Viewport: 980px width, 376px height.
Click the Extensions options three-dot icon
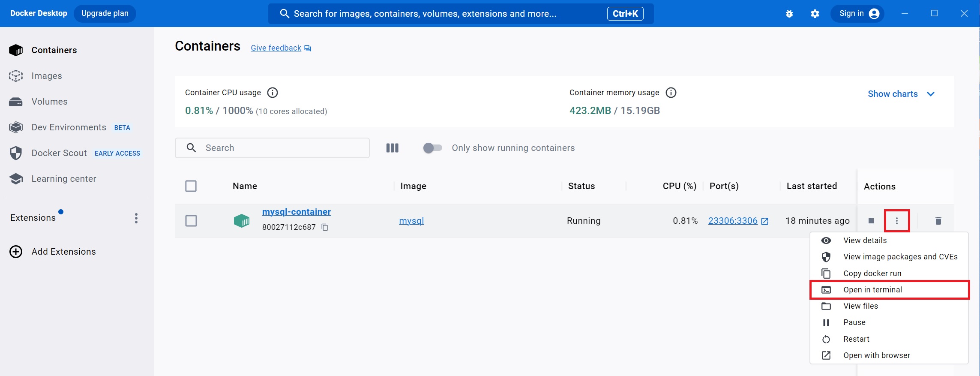pyautogui.click(x=136, y=218)
